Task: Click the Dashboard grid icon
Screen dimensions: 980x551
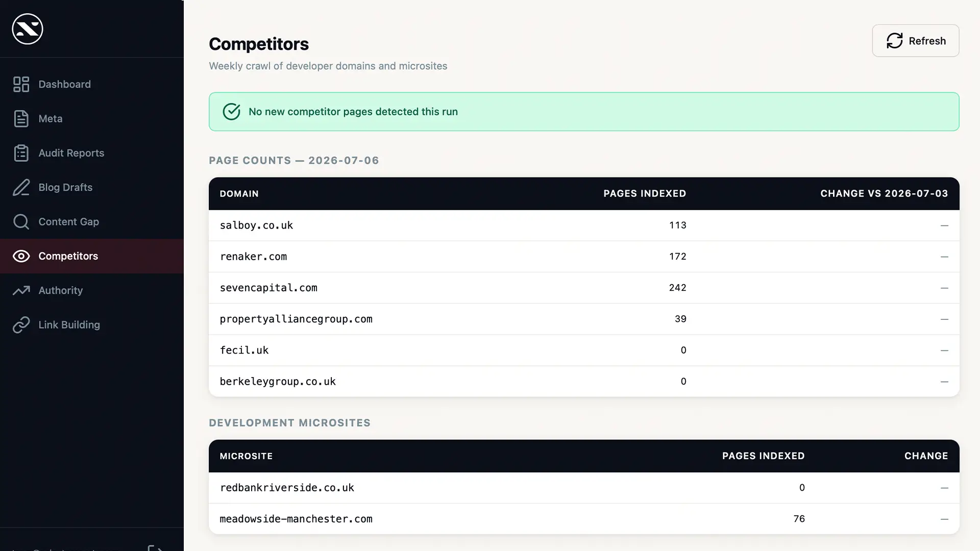Action: (21, 84)
